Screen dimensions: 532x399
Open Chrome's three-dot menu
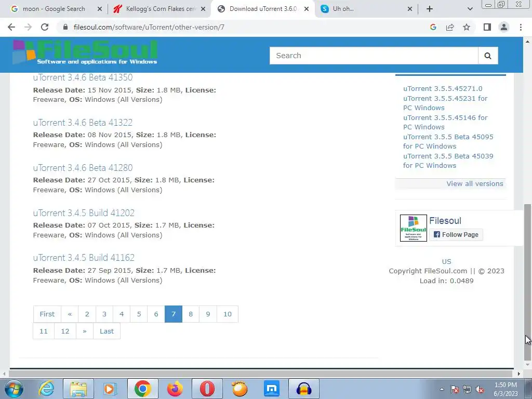pos(521,27)
